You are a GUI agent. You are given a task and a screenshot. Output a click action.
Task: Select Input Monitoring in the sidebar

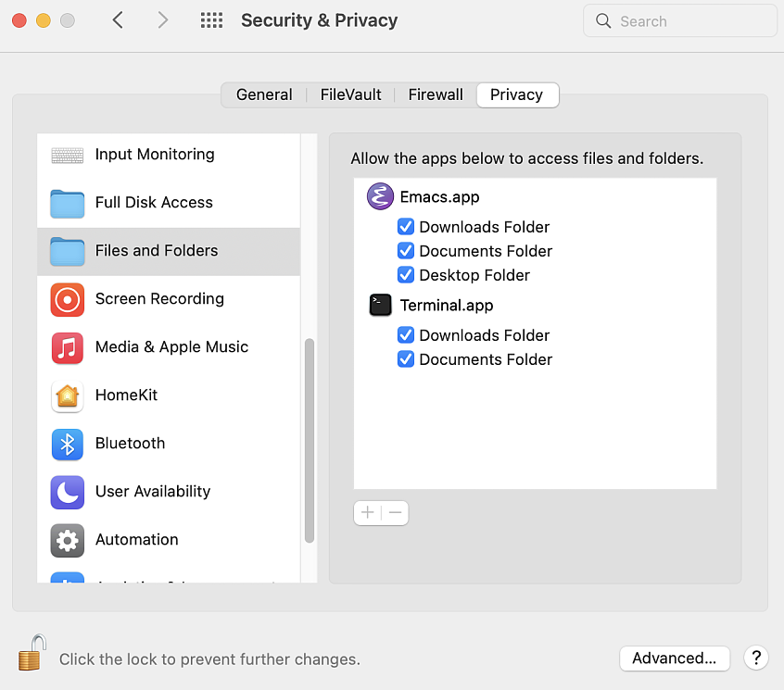point(169,155)
